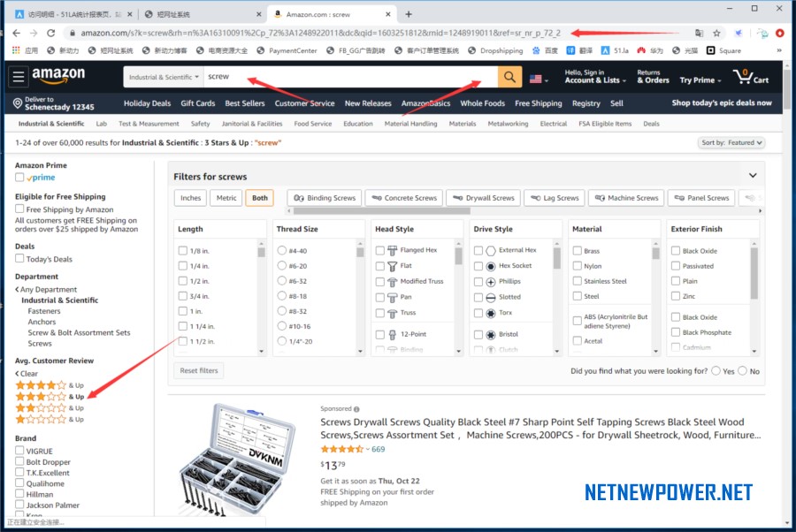Click the Exterior Finish scrollbar thumb
This screenshot has width=796, height=532.
pos(754,273)
